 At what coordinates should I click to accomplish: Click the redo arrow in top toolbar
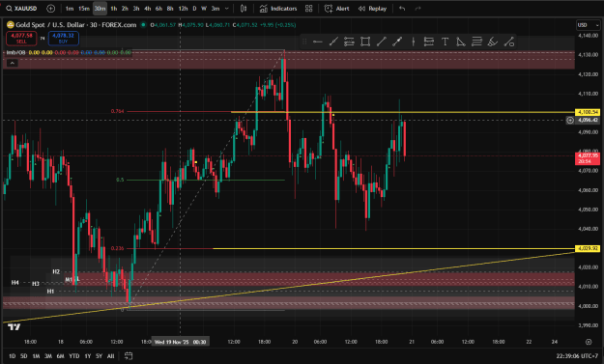click(x=417, y=9)
